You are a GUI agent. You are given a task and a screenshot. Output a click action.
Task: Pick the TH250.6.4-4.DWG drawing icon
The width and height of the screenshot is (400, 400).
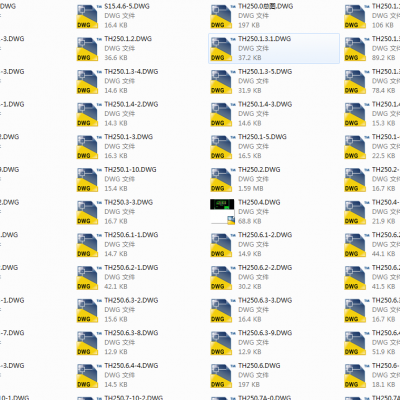[x=87, y=376]
